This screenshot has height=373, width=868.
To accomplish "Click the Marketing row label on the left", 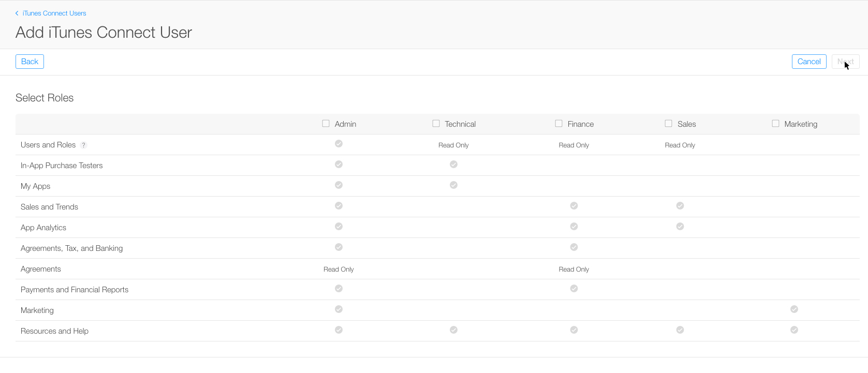I will coord(37,310).
